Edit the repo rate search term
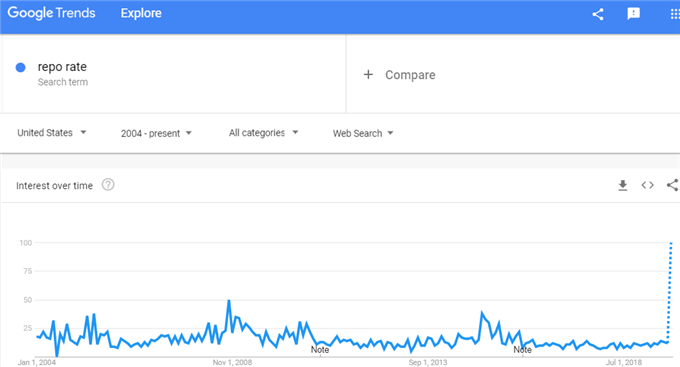680x367 pixels. pos(62,67)
